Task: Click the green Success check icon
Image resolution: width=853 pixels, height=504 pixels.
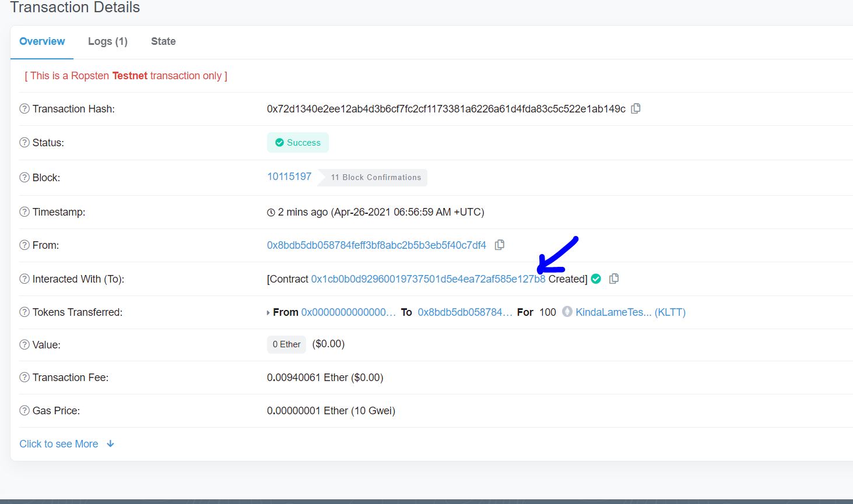Action: coord(279,143)
